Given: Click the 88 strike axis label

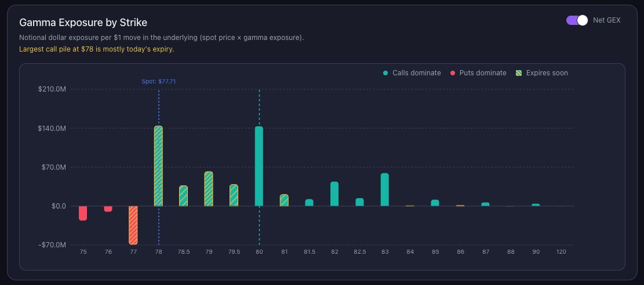Looking at the screenshot, I should tap(511, 252).
